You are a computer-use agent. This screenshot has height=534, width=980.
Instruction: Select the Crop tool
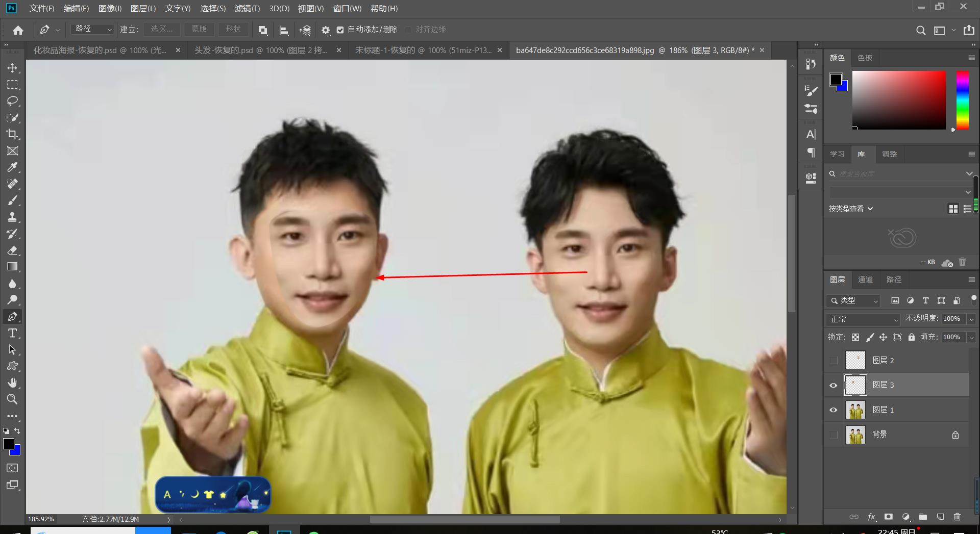12,134
